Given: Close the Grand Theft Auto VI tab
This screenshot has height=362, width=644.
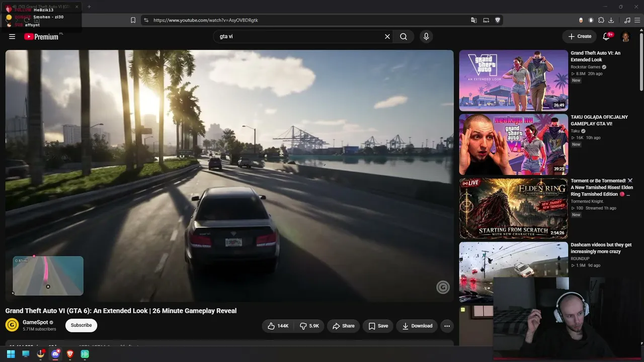Looking at the screenshot, I should [x=76, y=7].
